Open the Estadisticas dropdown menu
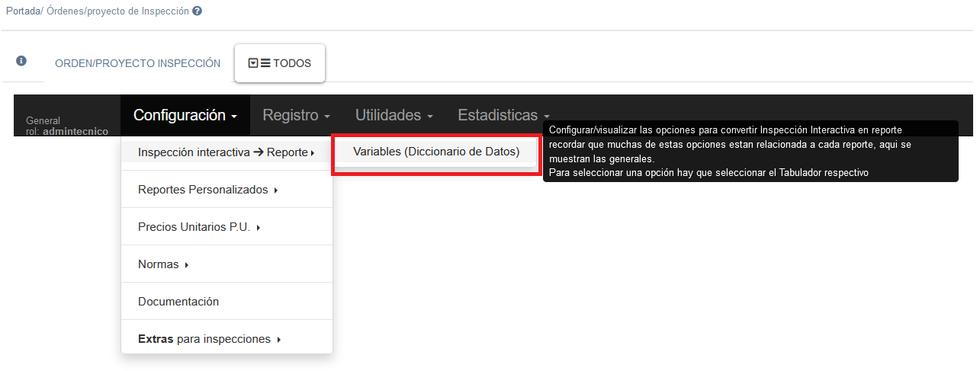The width and height of the screenshot is (980, 371). click(x=503, y=115)
